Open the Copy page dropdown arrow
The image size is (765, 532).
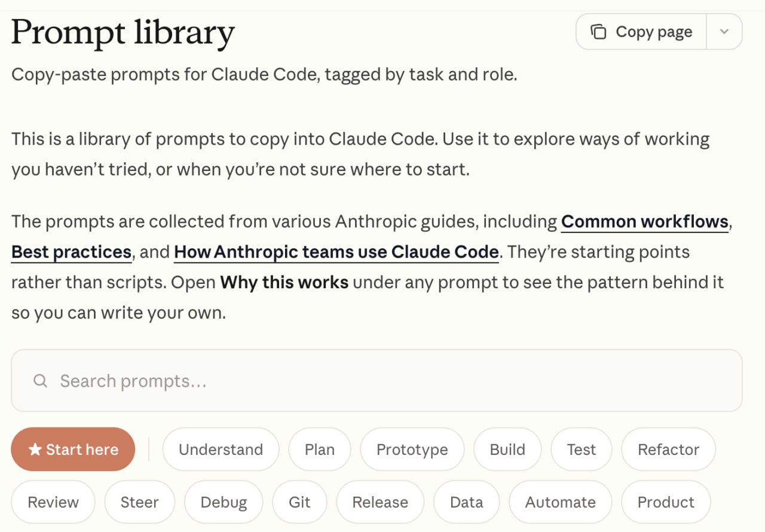tap(724, 32)
